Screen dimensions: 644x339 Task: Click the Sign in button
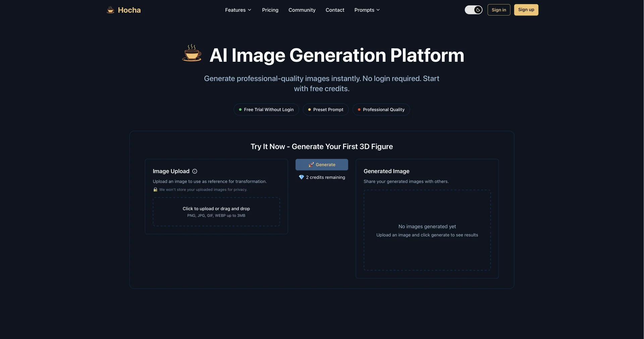pyautogui.click(x=499, y=10)
